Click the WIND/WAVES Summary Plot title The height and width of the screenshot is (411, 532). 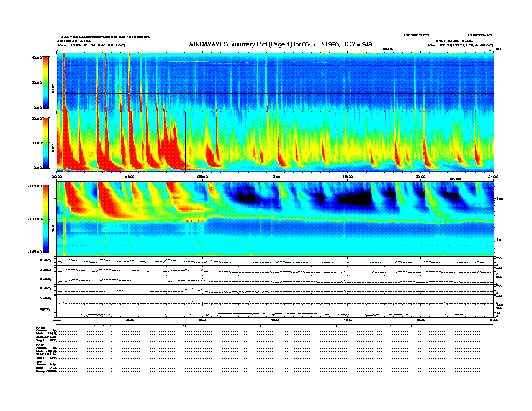(x=280, y=44)
